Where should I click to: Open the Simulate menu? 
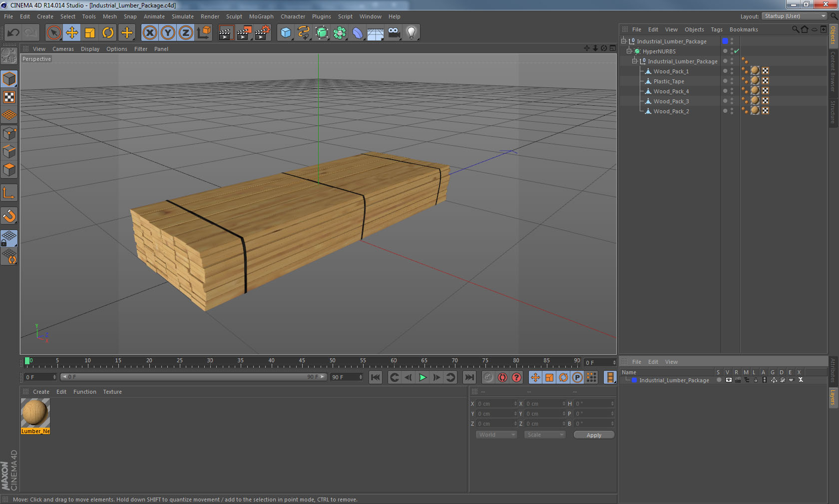pyautogui.click(x=183, y=16)
